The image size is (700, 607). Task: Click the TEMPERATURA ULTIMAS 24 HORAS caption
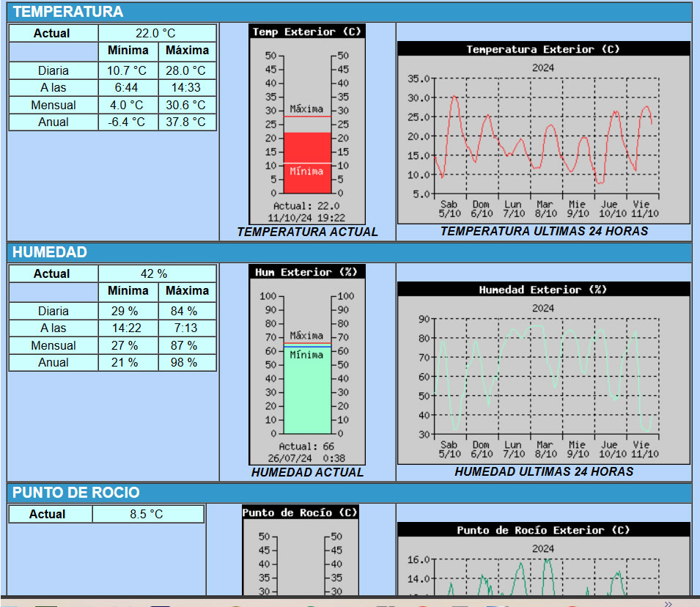[544, 231]
